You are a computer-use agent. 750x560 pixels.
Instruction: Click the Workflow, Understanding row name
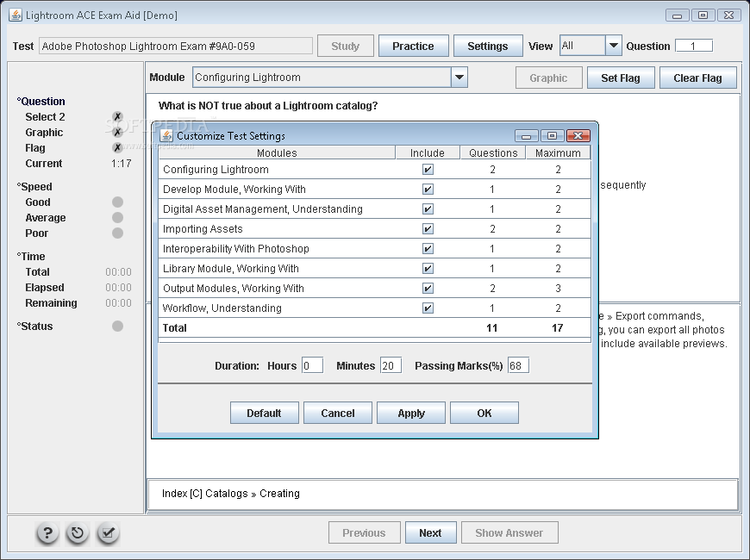coord(222,308)
